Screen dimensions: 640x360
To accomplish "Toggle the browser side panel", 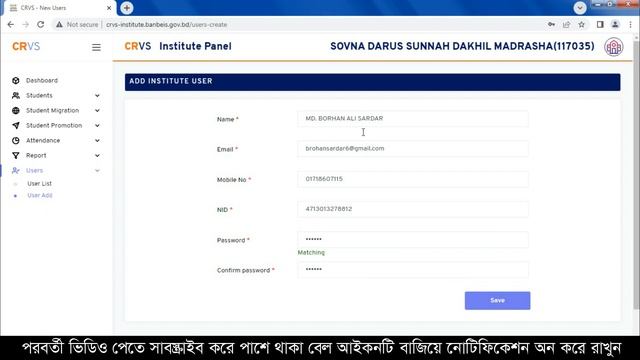I will (600, 24).
